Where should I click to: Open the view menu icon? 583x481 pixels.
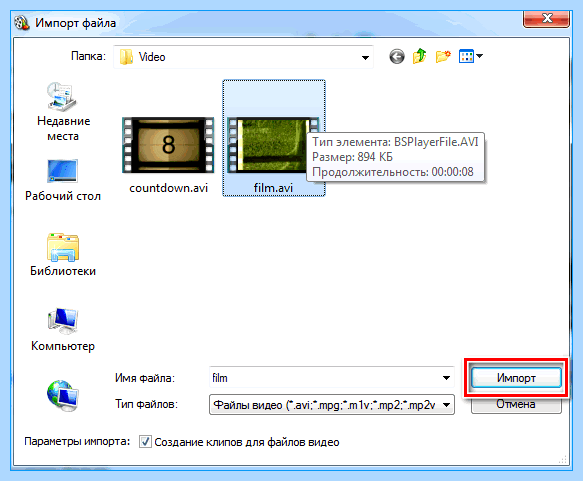470,57
